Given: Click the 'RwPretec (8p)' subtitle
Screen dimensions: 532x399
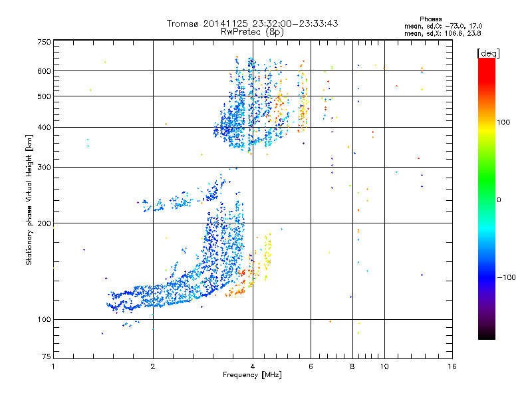Looking at the screenshot, I should 252,32.
